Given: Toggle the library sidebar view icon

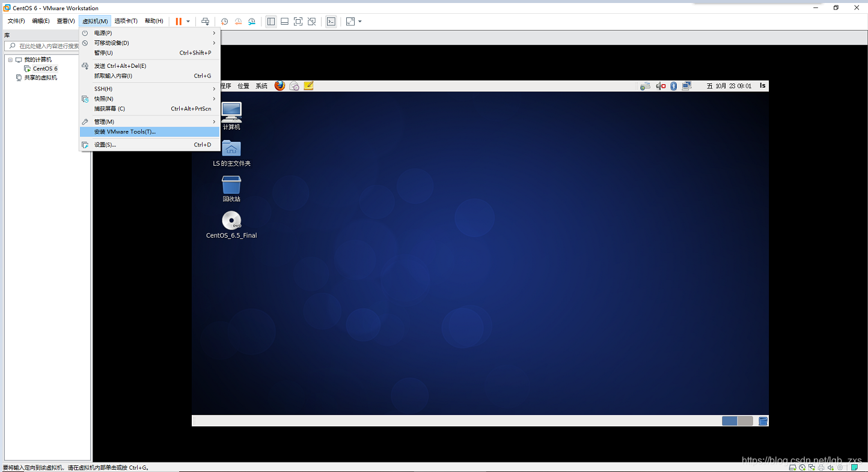Looking at the screenshot, I should 271,22.
